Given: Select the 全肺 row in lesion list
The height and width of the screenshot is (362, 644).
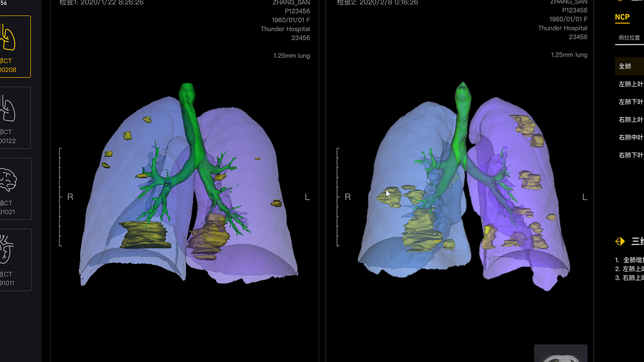Looking at the screenshot, I should pyautogui.click(x=629, y=66).
